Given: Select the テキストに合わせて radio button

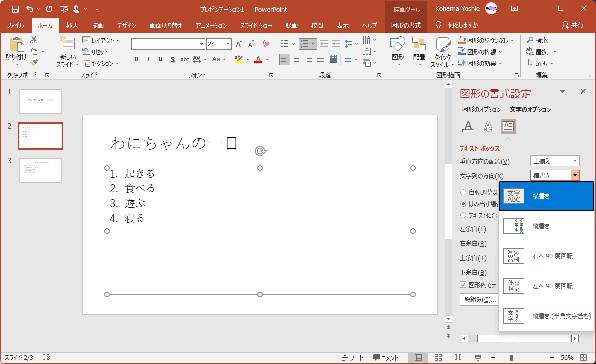Looking at the screenshot, I should pos(463,215).
